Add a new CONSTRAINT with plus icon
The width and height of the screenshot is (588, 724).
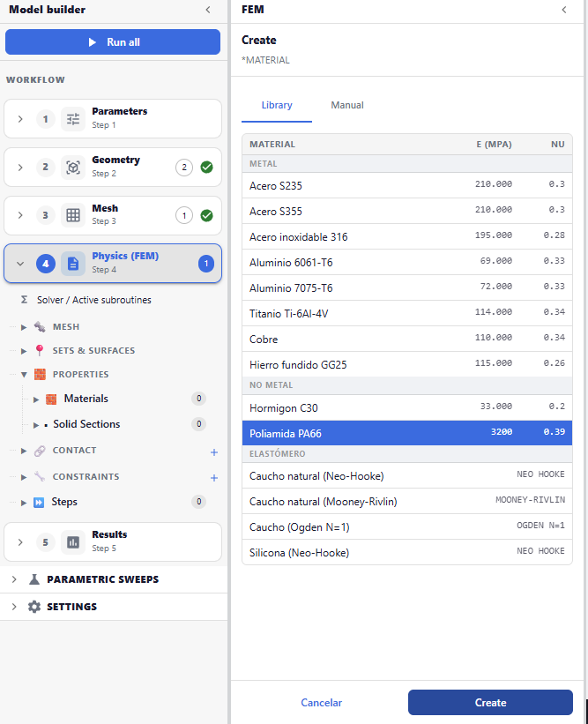click(x=214, y=478)
